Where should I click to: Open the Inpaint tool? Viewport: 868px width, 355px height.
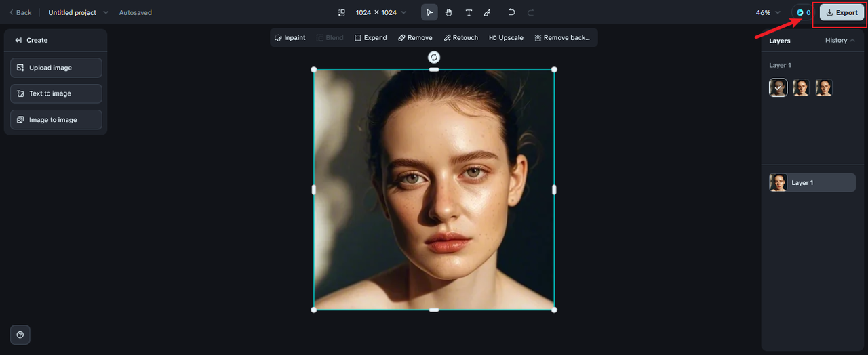tap(290, 38)
